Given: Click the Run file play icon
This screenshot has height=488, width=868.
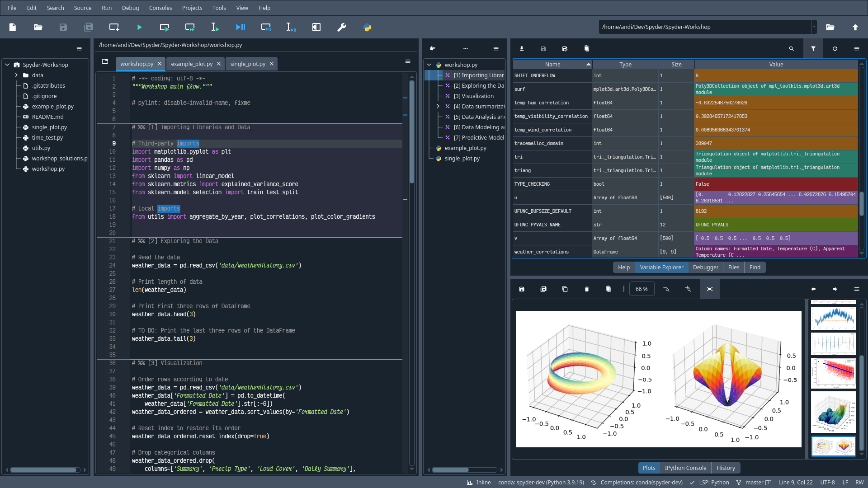Looking at the screenshot, I should [x=139, y=28].
